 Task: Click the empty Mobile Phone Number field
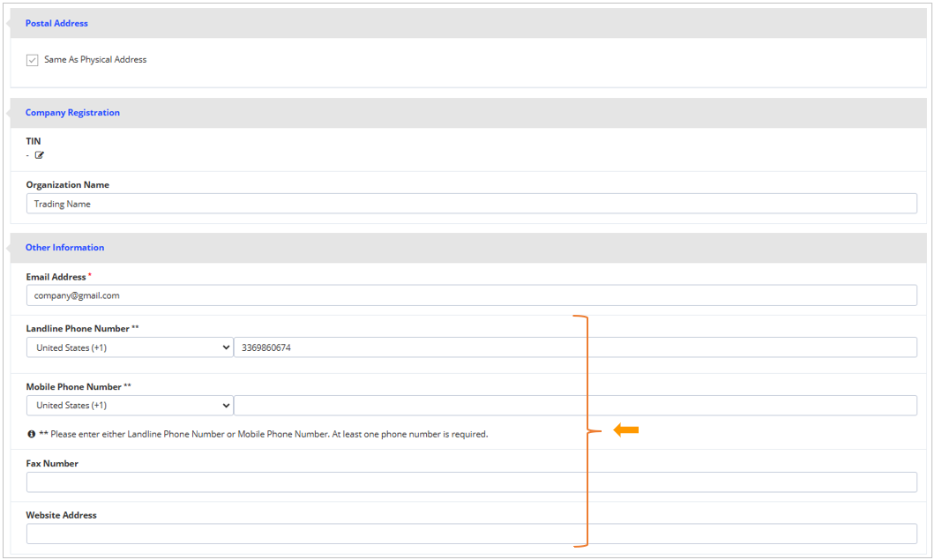573,404
